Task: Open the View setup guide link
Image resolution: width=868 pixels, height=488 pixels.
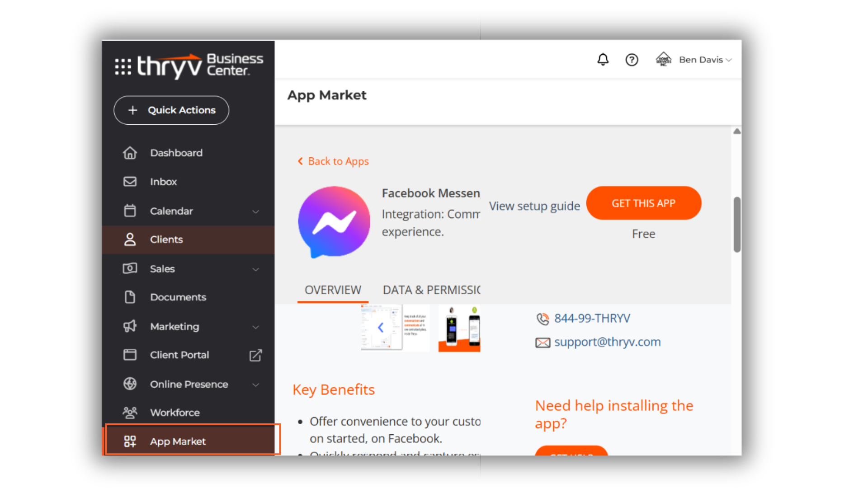Action: (x=534, y=206)
